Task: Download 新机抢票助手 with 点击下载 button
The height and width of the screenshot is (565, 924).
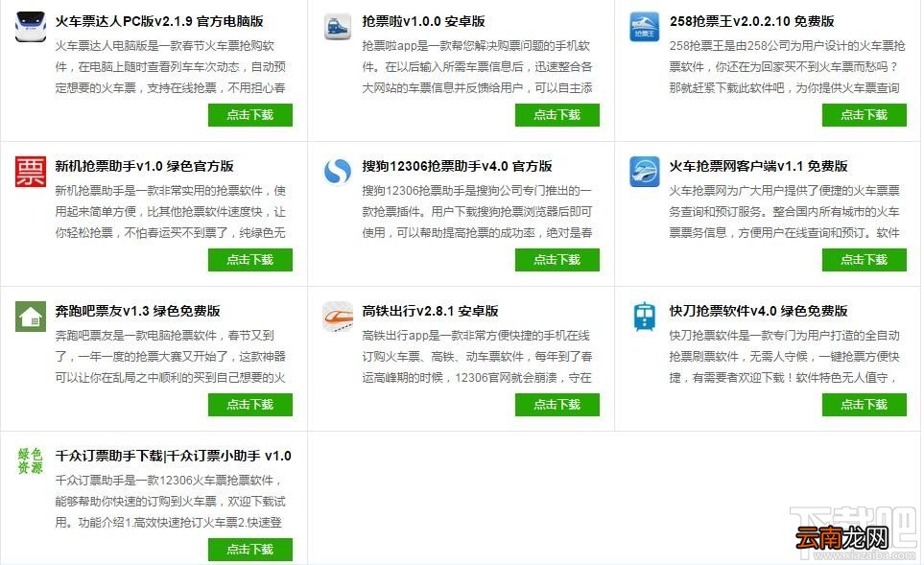Action: click(x=250, y=260)
